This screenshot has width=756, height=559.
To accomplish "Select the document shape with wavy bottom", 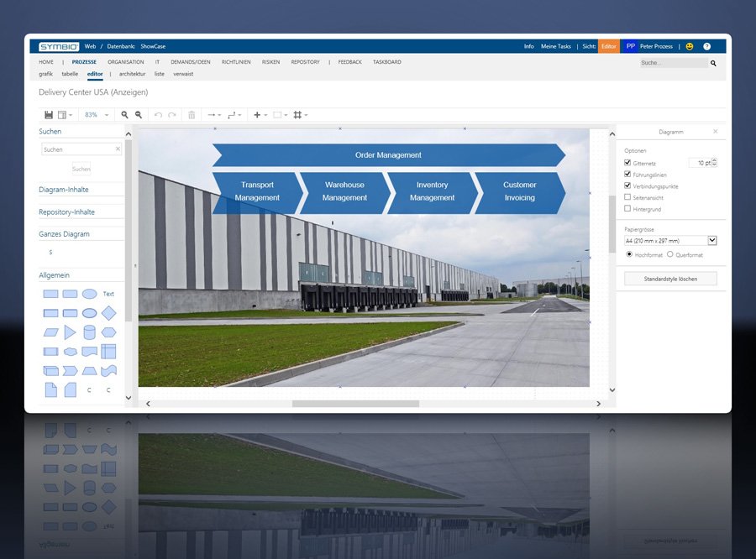I will pyautogui.click(x=89, y=352).
